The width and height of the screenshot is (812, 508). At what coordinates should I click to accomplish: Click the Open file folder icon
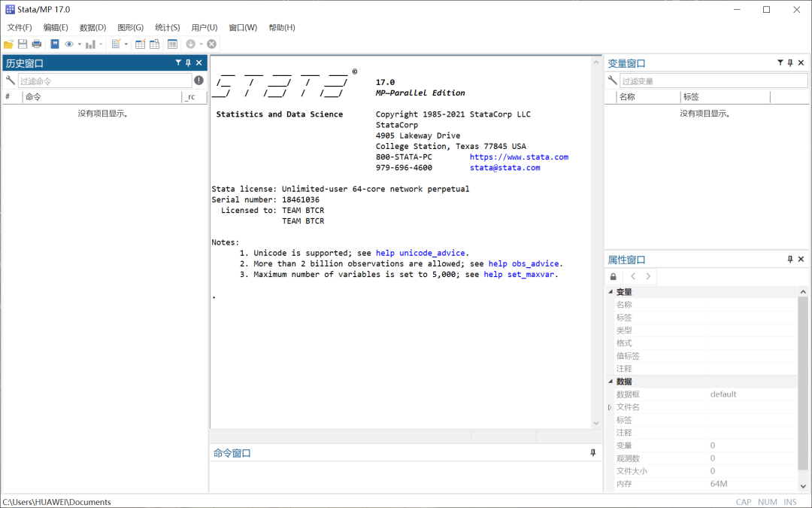pos(9,44)
